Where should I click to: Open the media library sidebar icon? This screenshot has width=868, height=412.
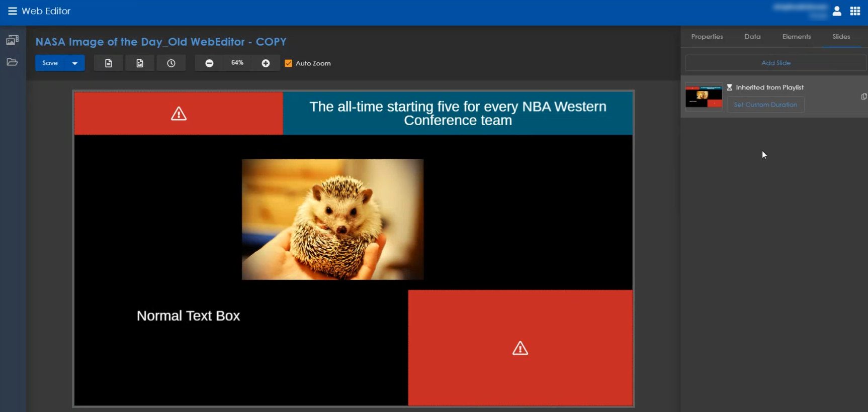pyautogui.click(x=12, y=40)
